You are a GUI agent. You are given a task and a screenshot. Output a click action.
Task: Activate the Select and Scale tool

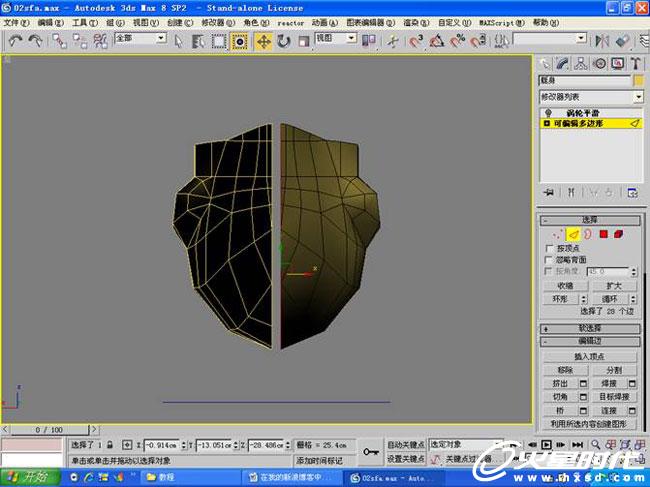[304, 41]
